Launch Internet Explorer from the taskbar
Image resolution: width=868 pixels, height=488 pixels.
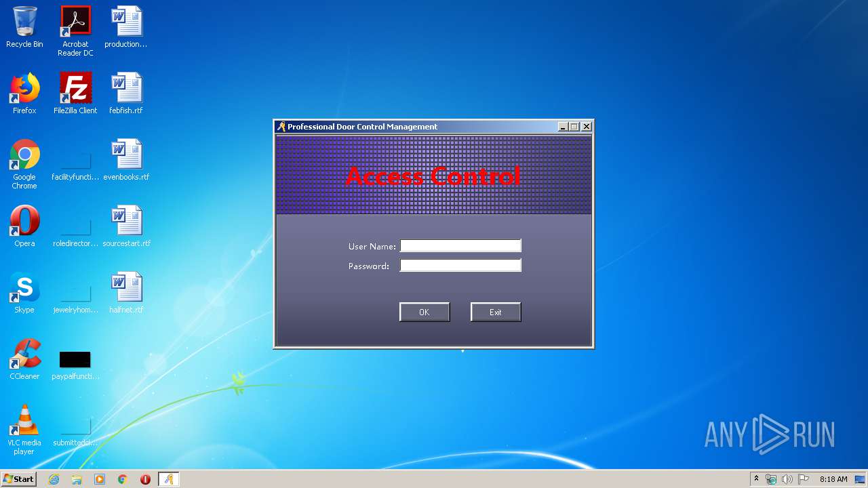(x=54, y=479)
